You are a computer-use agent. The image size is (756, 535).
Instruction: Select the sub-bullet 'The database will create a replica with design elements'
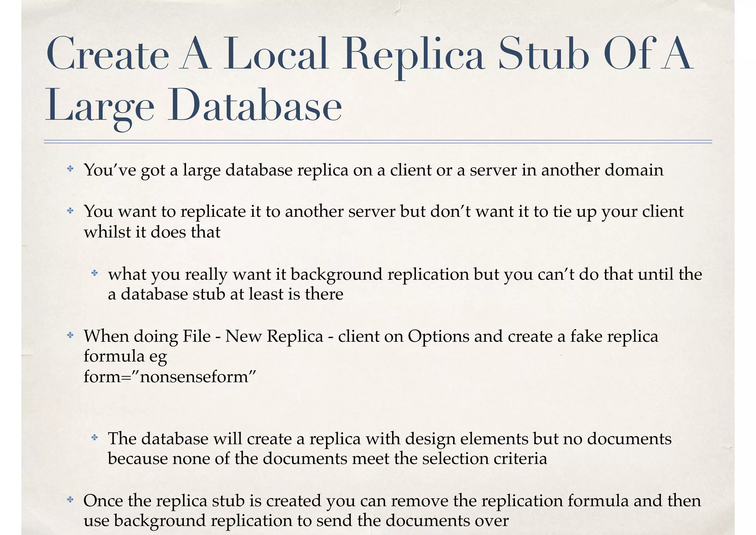click(x=389, y=449)
